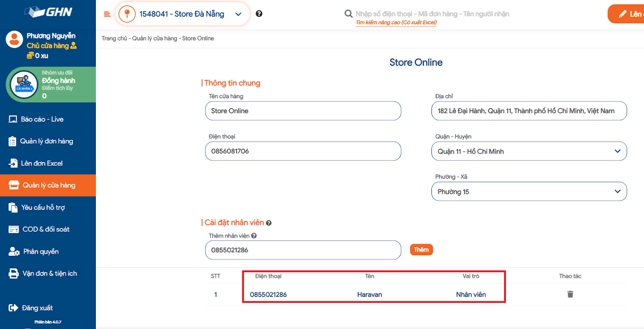
Task: Click the Store Online breadcrumb text
Action: (198, 38)
